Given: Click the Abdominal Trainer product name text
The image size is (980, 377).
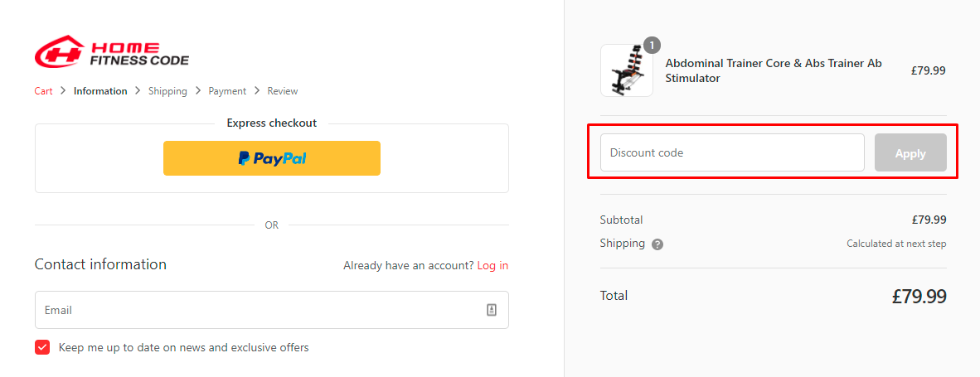Looking at the screenshot, I should (x=774, y=70).
